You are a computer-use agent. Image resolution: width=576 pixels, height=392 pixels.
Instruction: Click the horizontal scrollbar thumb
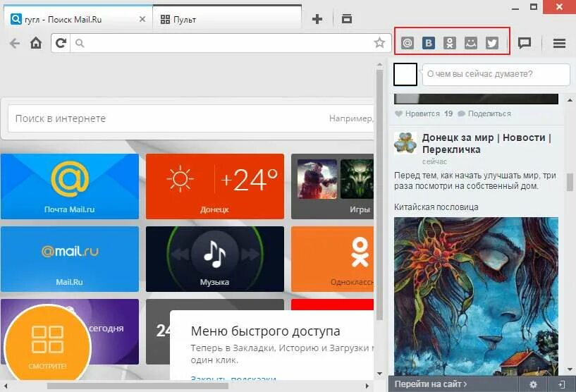pos(137,386)
